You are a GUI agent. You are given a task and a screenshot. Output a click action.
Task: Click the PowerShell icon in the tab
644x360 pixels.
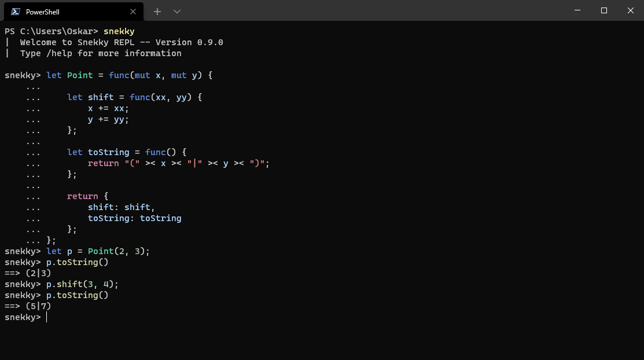point(16,12)
